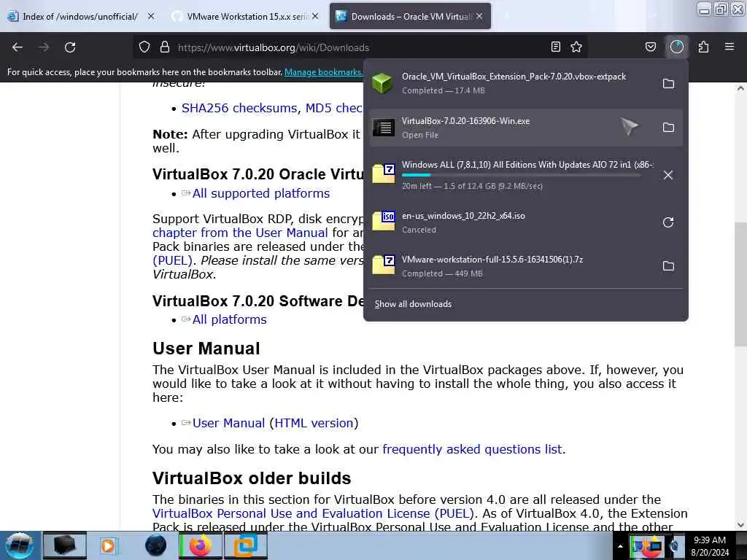Open frequently asked questions list link
The width and height of the screenshot is (747, 560).
click(472, 449)
